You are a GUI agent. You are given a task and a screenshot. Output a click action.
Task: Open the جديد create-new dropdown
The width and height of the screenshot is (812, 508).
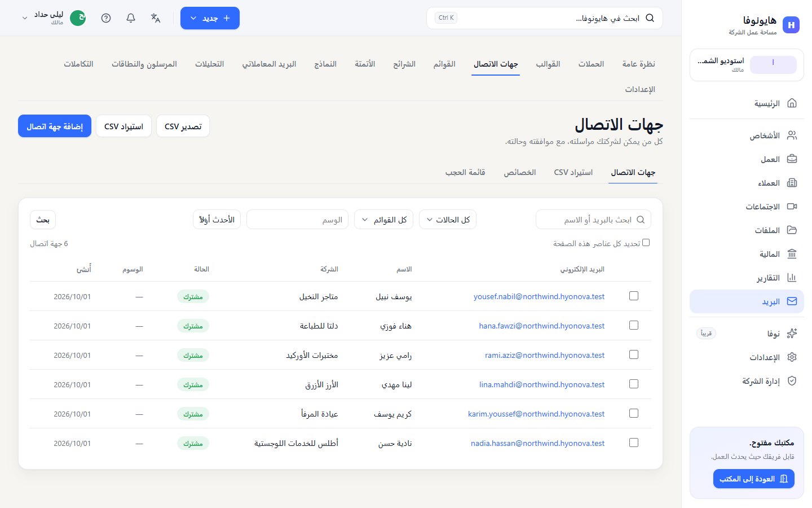(x=210, y=18)
